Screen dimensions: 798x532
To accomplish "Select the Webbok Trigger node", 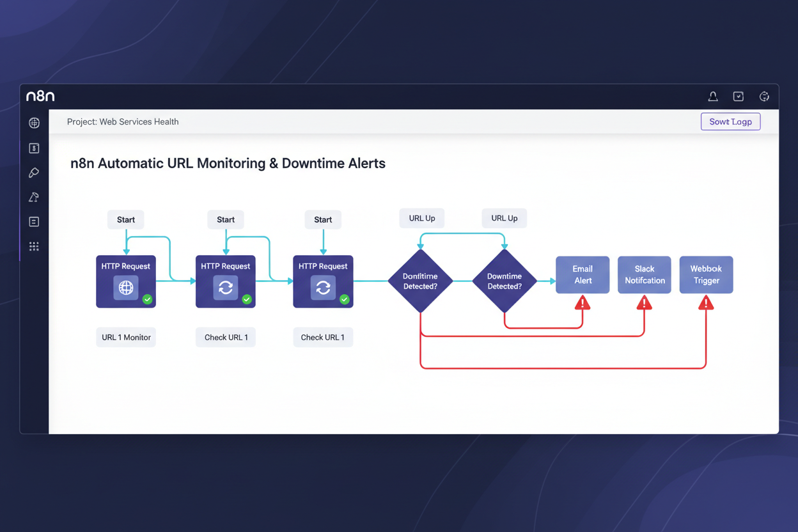I will click(706, 275).
